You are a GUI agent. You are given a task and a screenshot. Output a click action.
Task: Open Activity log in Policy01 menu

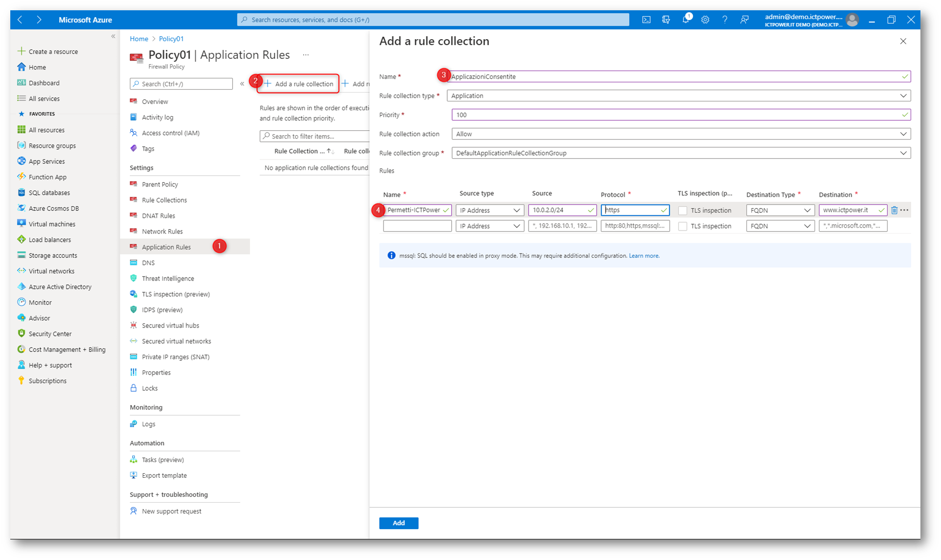tap(157, 117)
